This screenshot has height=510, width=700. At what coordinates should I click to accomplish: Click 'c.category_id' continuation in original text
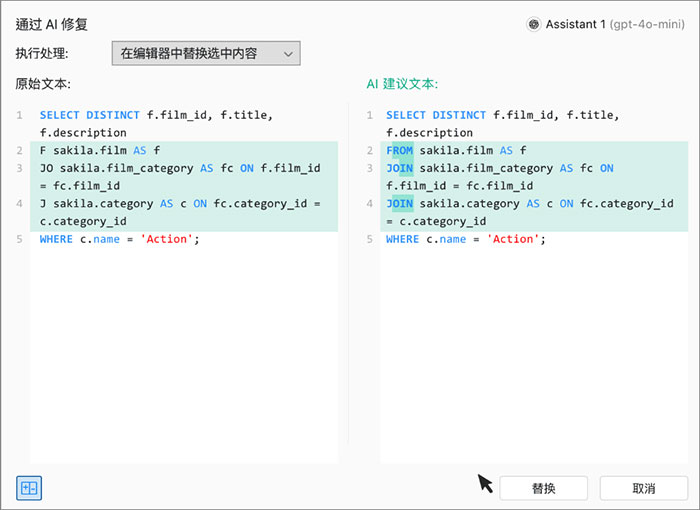(83, 222)
